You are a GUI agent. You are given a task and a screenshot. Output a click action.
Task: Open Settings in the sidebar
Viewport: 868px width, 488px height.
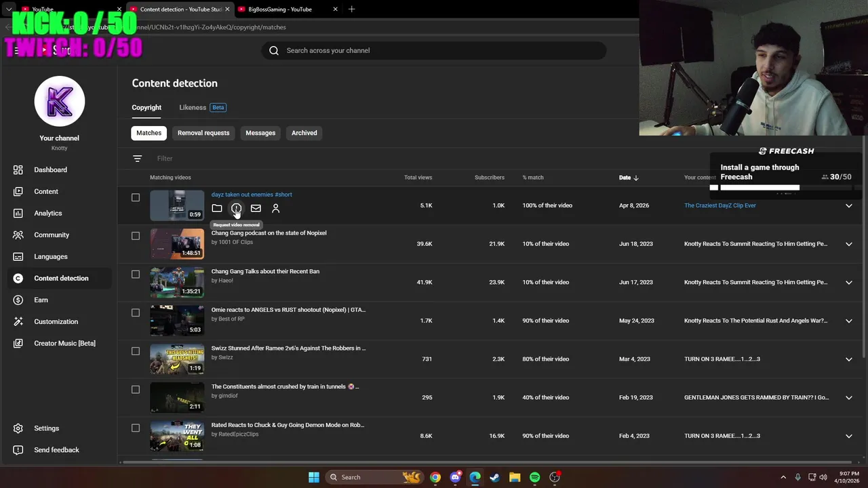46,428
